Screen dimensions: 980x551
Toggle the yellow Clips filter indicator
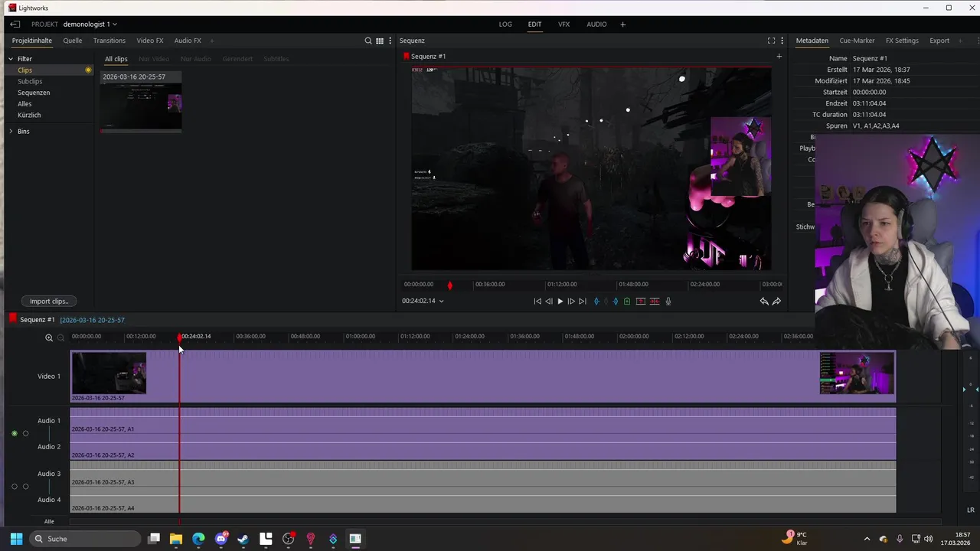coord(88,70)
